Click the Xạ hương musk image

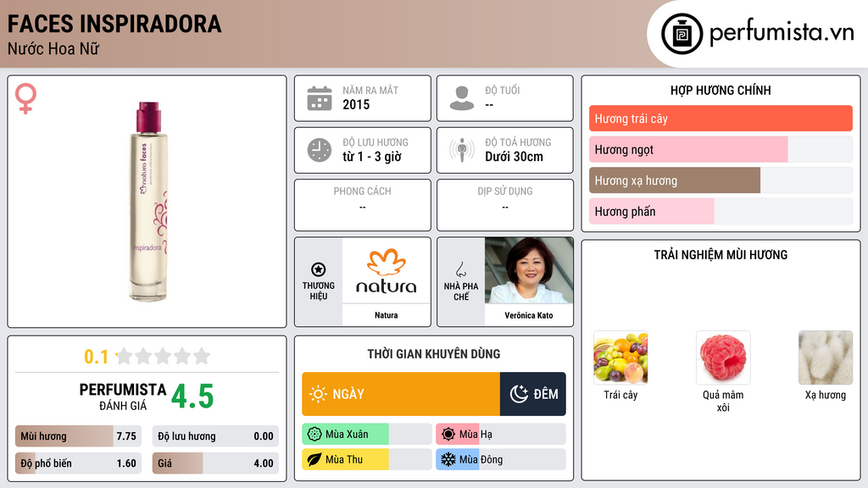826,358
